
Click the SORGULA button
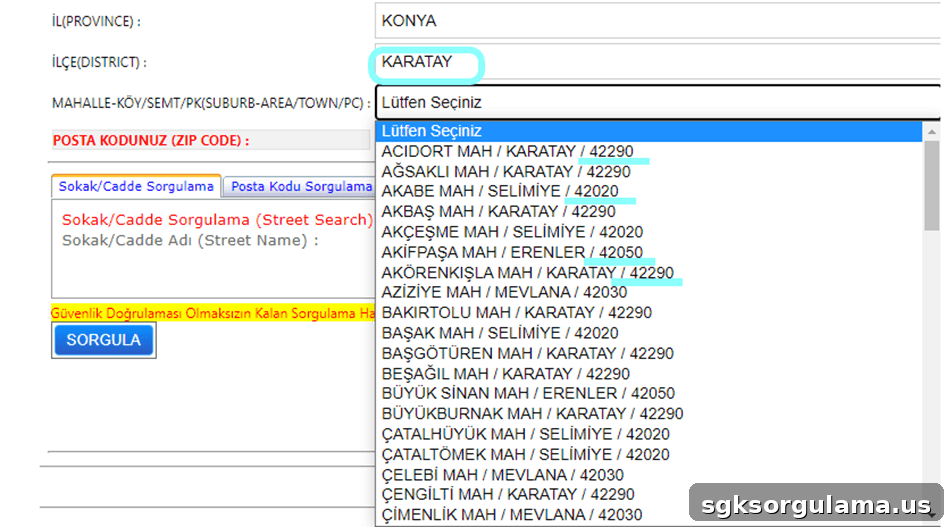click(x=104, y=340)
